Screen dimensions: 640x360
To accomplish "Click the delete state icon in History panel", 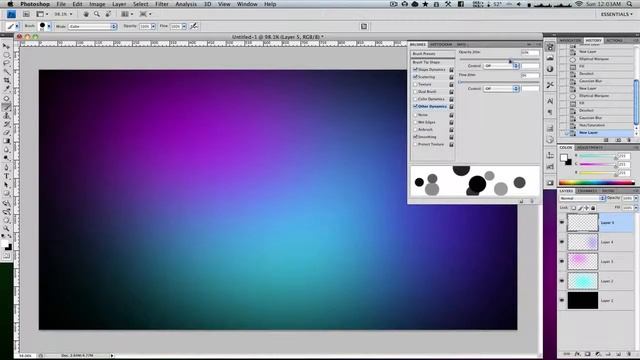I will click(x=629, y=140).
